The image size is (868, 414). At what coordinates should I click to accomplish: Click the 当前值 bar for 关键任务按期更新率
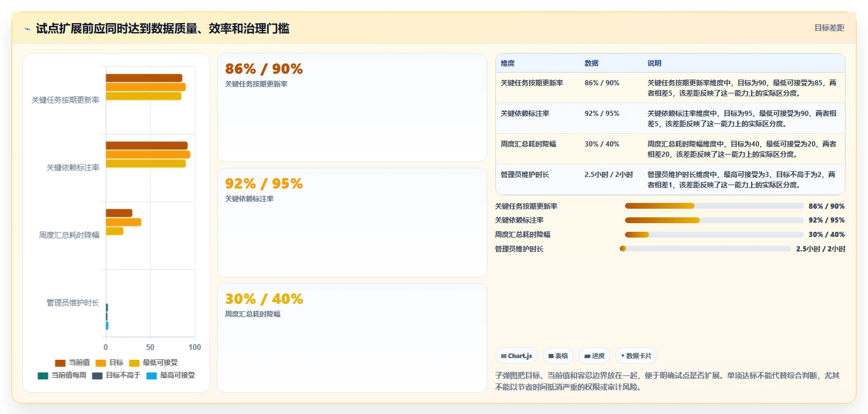point(144,78)
